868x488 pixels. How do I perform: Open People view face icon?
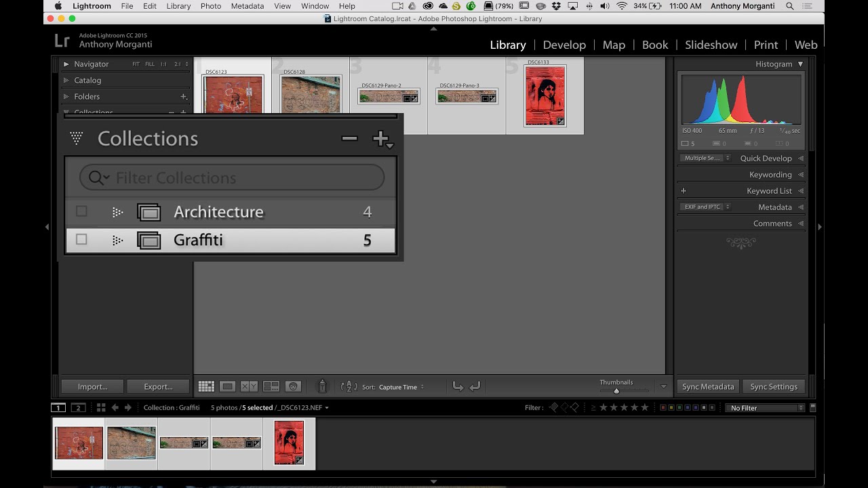pos(293,386)
